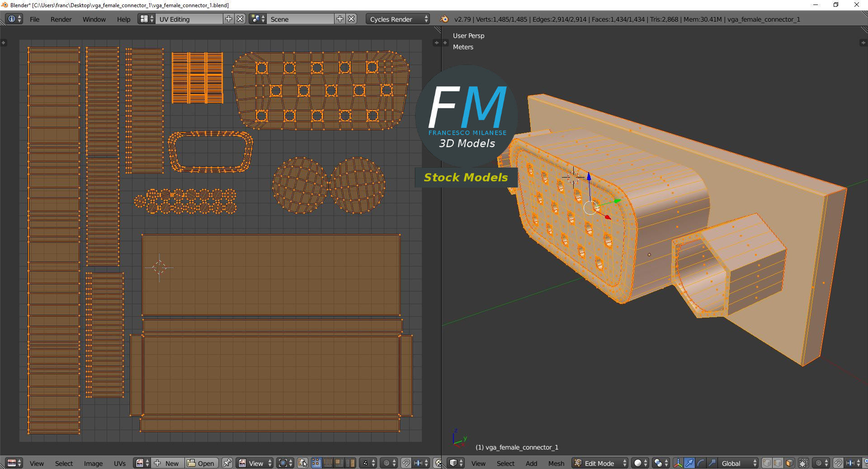This screenshot has width=868, height=469.
Task: Select UV vertex selection mode
Action: 316,463
